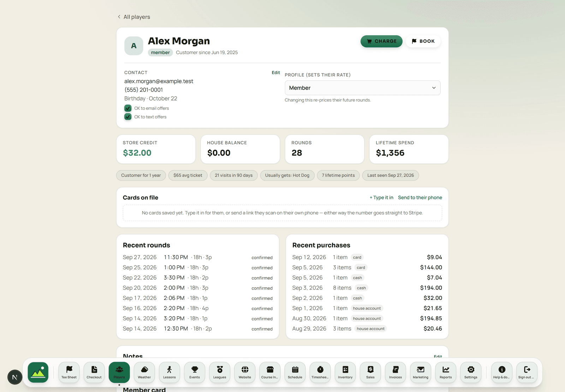Expand the Member profile rate dropdown
Screen dimensions: 565x392
click(363, 88)
